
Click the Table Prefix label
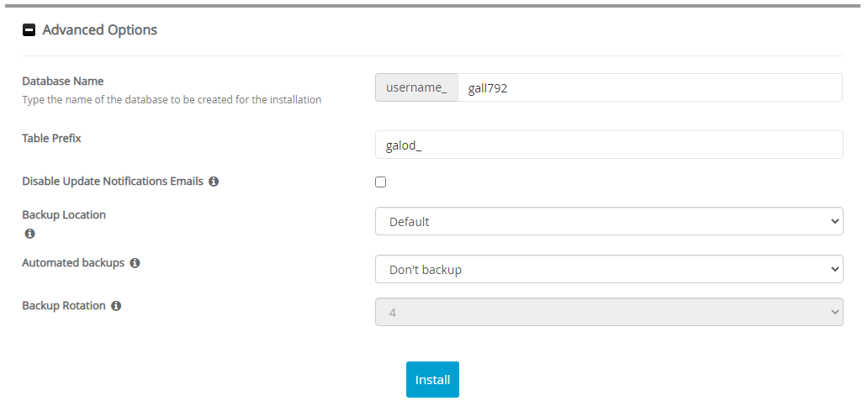(x=51, y=138)
